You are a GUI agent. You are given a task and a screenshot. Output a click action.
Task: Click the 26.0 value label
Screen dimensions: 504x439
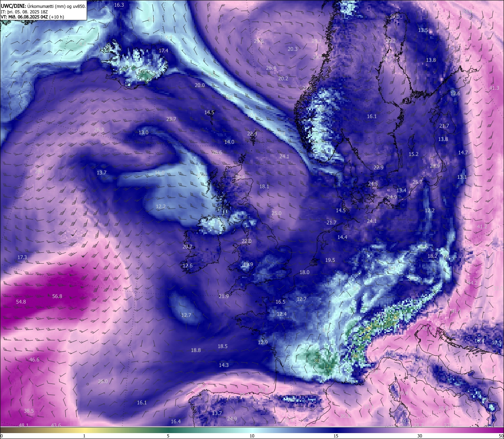(x=103, y=382)
